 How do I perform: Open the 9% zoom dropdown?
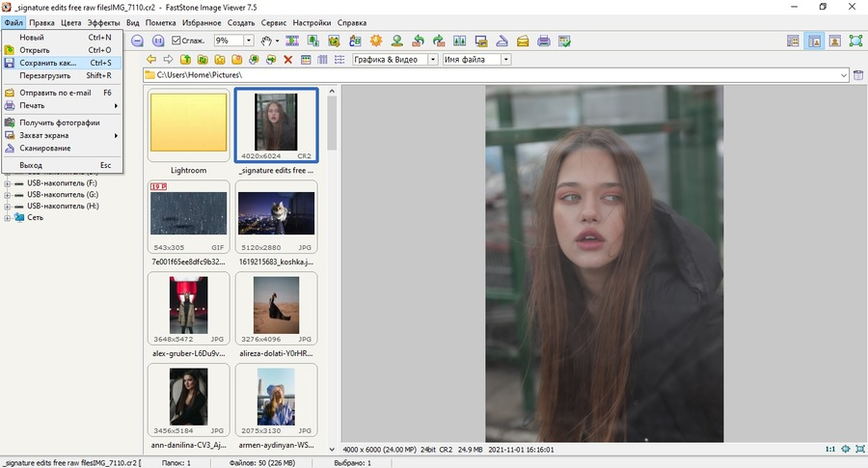point(249,41)
